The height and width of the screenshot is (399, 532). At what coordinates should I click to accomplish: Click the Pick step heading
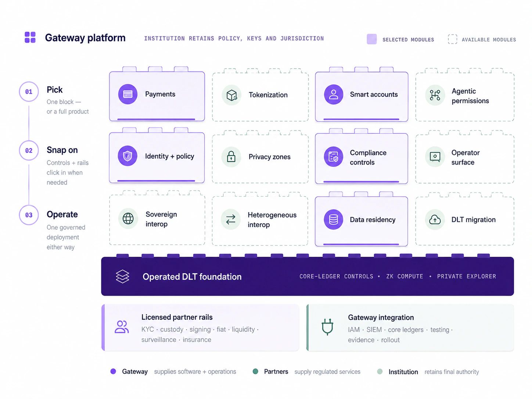coord(54,90)
